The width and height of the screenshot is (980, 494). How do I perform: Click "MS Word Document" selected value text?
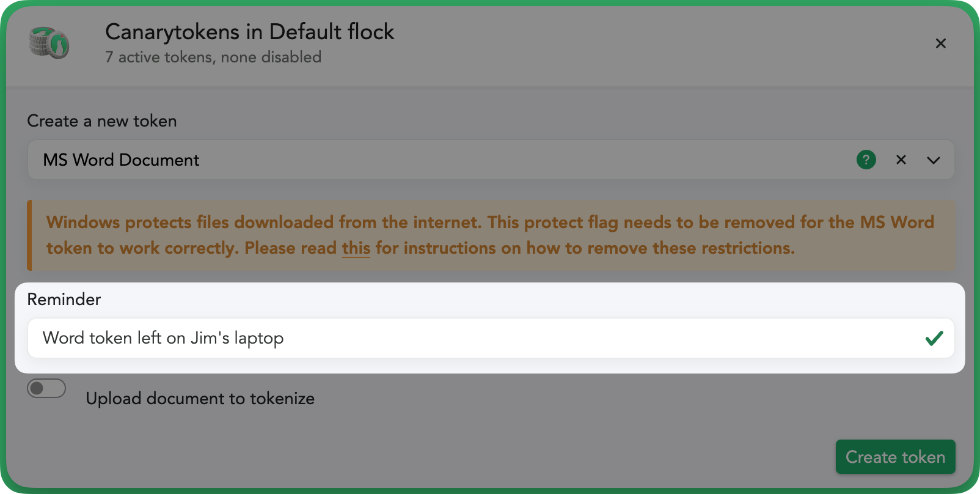[x=121, y=160]
